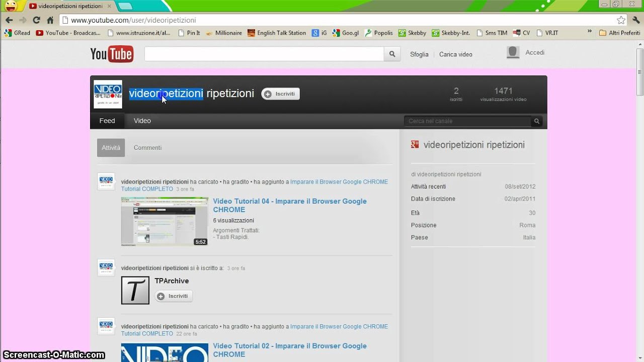The image size is (644, 362).
Task: Click the address bar URL
Action: coord(133,20)
